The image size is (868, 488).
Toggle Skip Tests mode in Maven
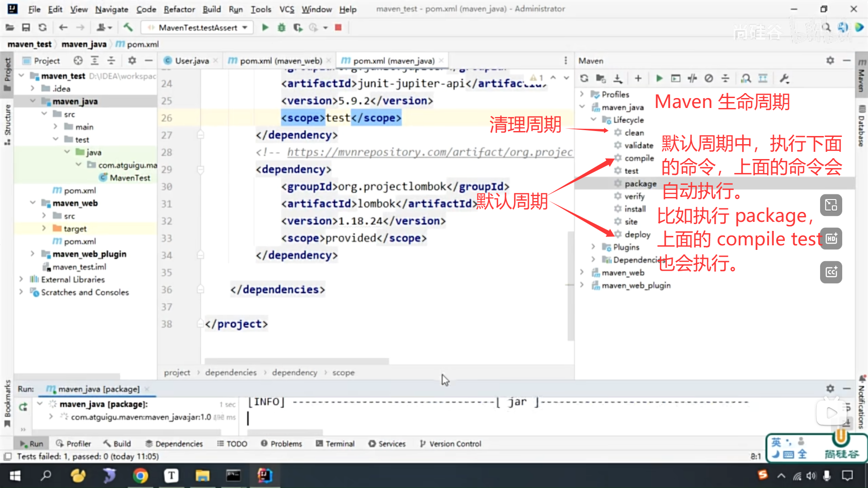709,79
